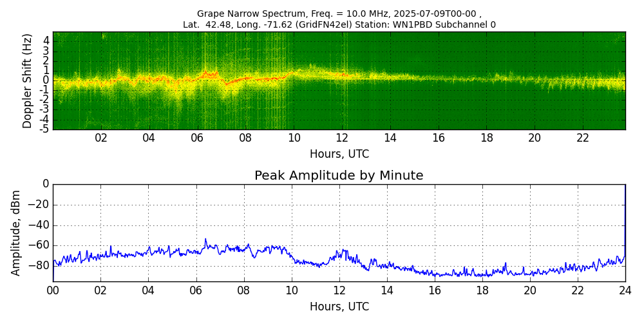Click the Lat/Long station info line
Viewport: 644px width, 322px height.
pos(339,24)
